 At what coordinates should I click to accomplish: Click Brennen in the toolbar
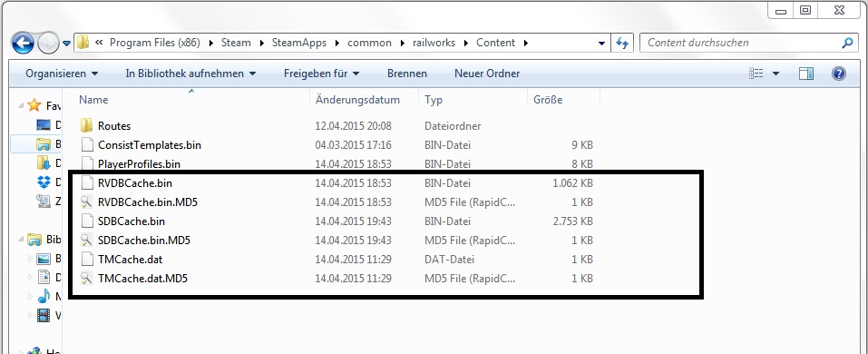pos(407,74)
